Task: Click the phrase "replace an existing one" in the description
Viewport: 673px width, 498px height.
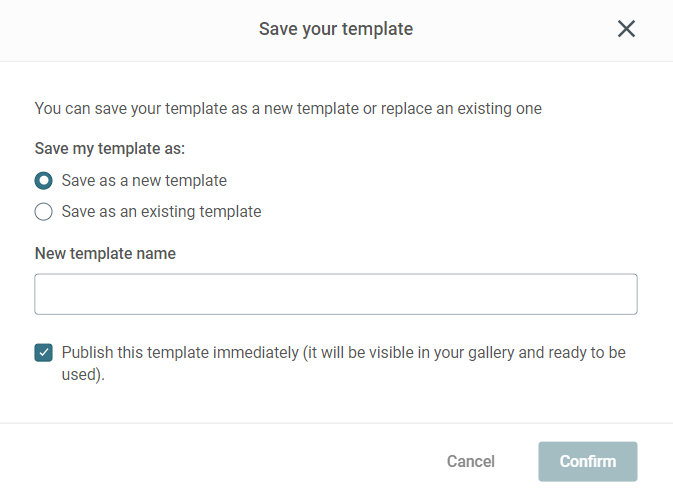Action: point(460,108)
